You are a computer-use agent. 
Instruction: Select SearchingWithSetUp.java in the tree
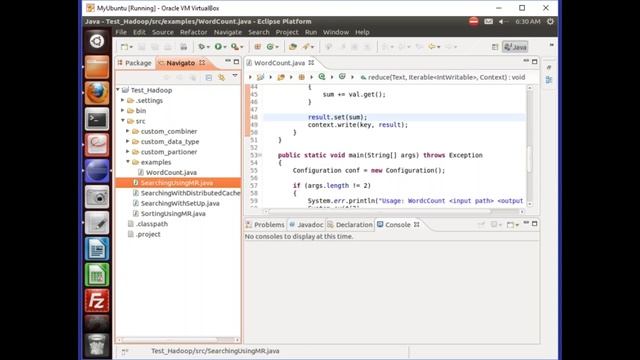[x=180, y=203]
